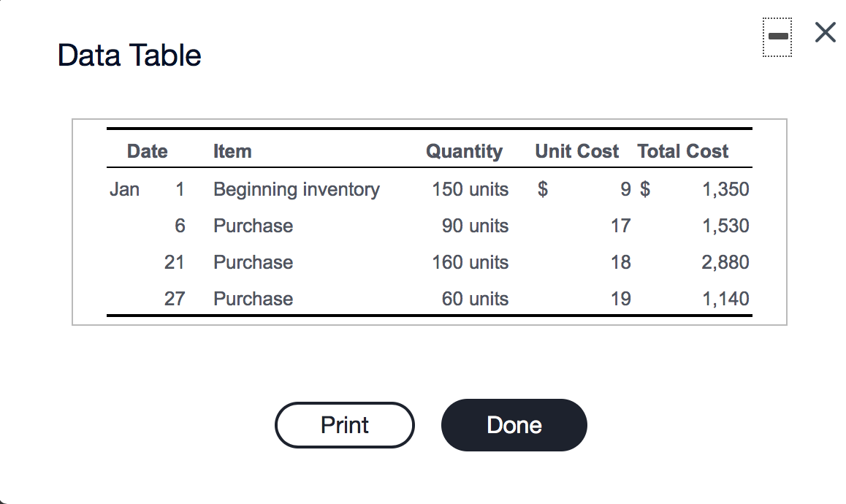Click the Jan 27 Purchase entry

tap(253, 298)
